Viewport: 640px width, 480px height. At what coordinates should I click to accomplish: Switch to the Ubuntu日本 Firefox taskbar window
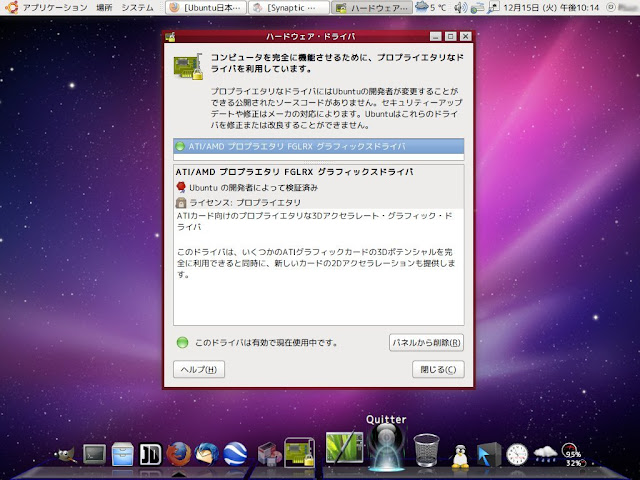click(206, 7)
